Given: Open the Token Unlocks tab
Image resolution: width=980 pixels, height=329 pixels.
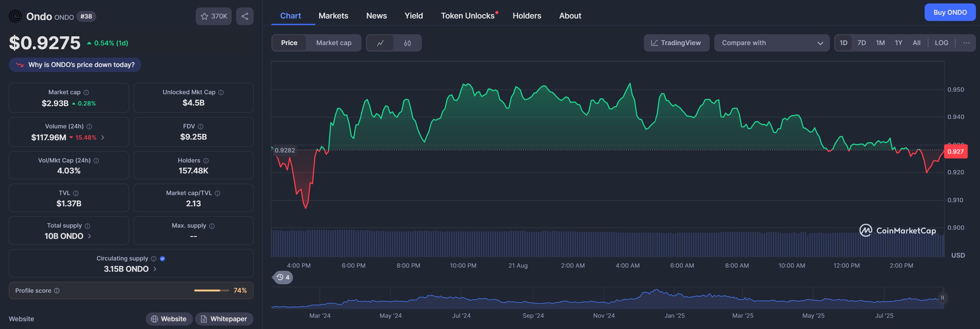Looking at the screenshot, I should [x=467, y=16].
